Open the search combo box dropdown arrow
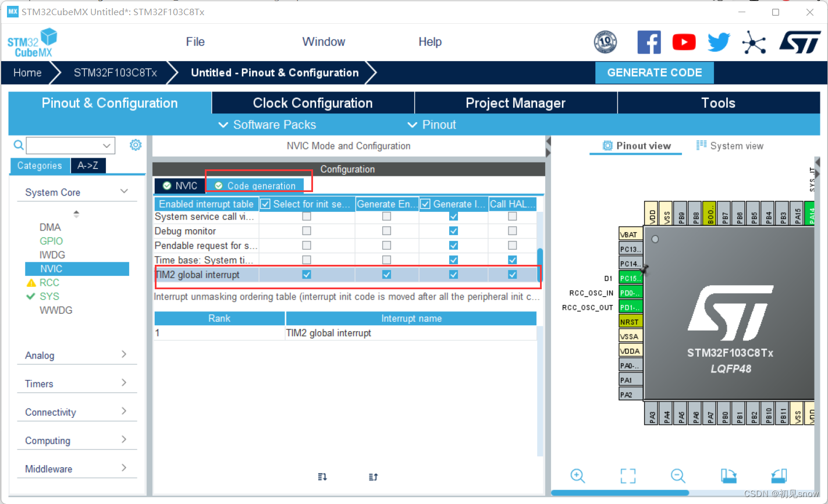 point(106,145)
